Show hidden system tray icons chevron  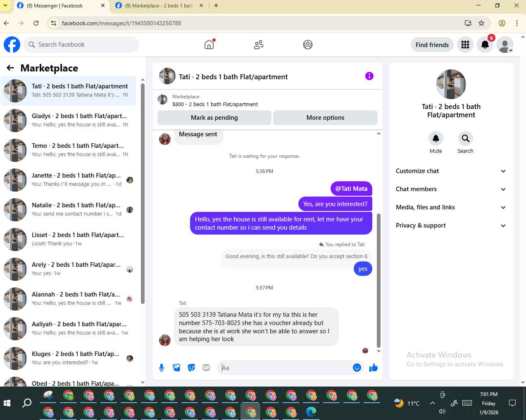click(432, 403)
